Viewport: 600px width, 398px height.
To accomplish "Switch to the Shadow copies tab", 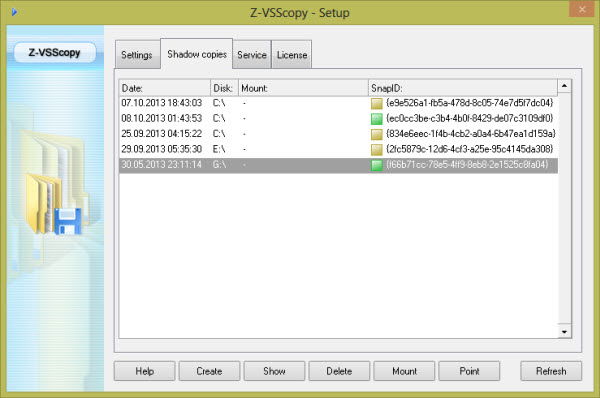I will tap(197, 54).
